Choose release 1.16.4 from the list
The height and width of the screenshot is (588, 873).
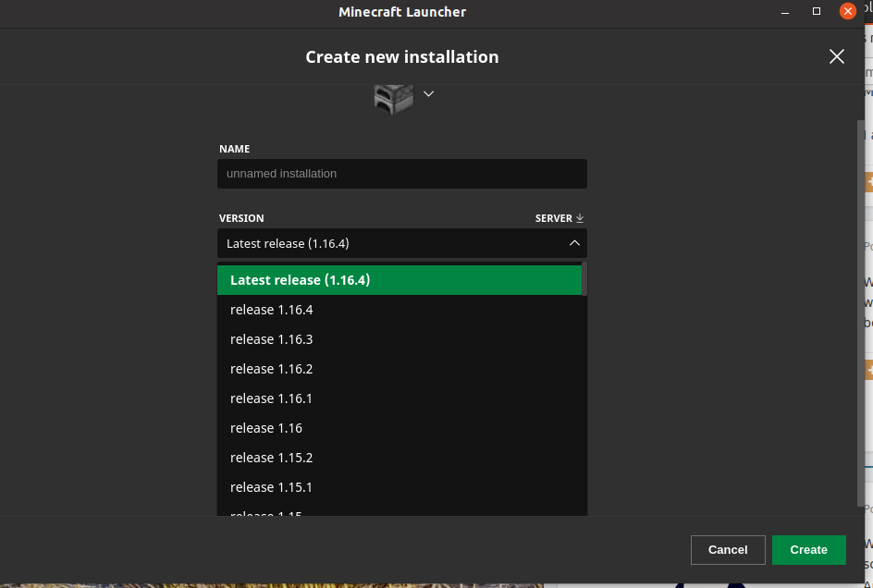tap(400, 310)
